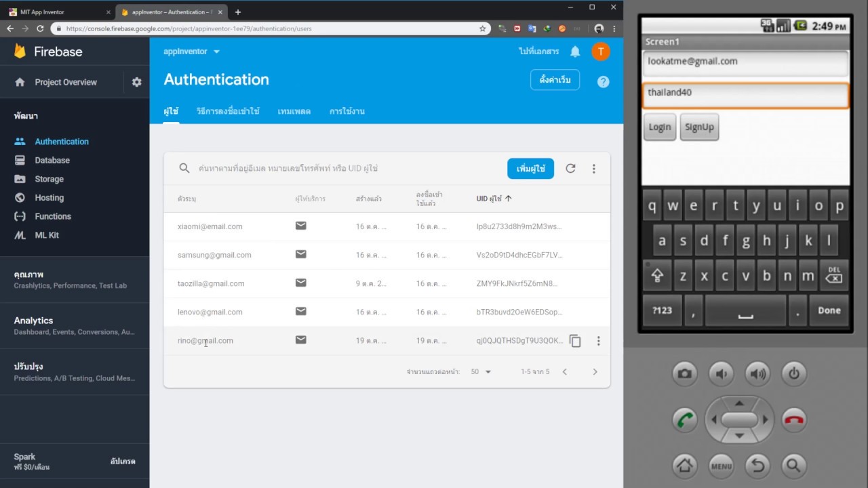This screenshot has height=488, width=868.
Task: Tap the DEL key on emulator keyboard
Action: 834,274
